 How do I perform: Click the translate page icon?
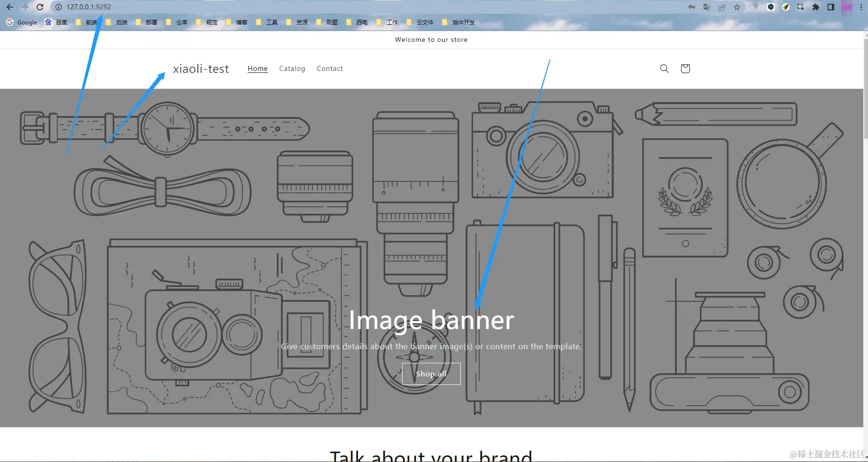[707, 7]
